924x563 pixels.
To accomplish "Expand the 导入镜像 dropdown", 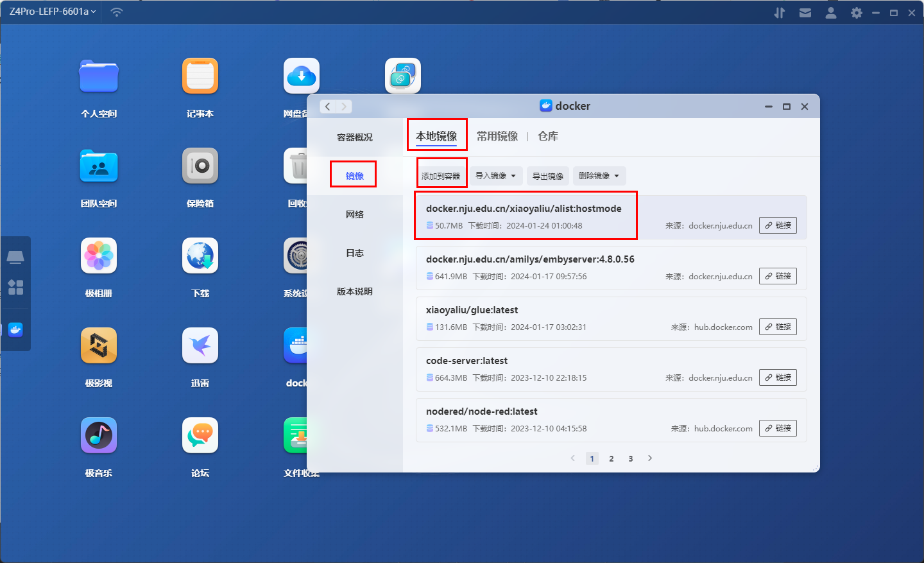I will [x=495, y=176].
